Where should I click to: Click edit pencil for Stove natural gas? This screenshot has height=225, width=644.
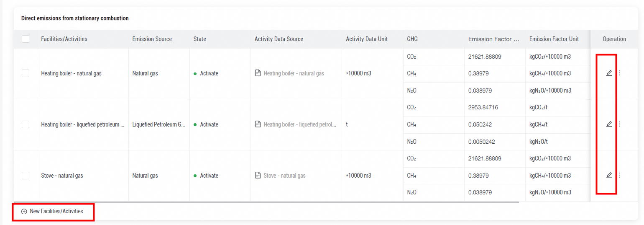(609, 176)
